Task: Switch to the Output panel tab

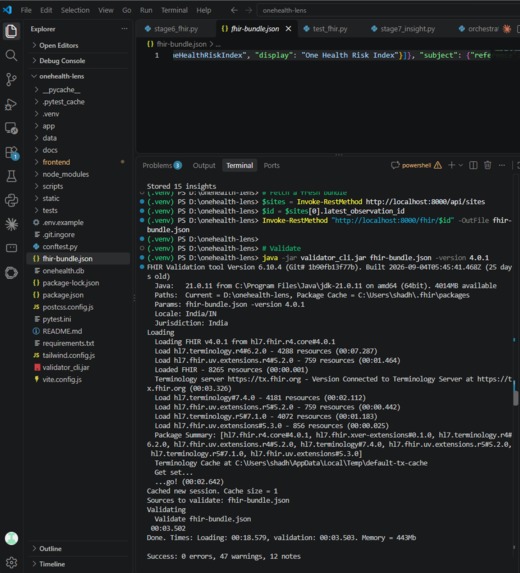Action: pyautogui.click(x=204, y=166)
